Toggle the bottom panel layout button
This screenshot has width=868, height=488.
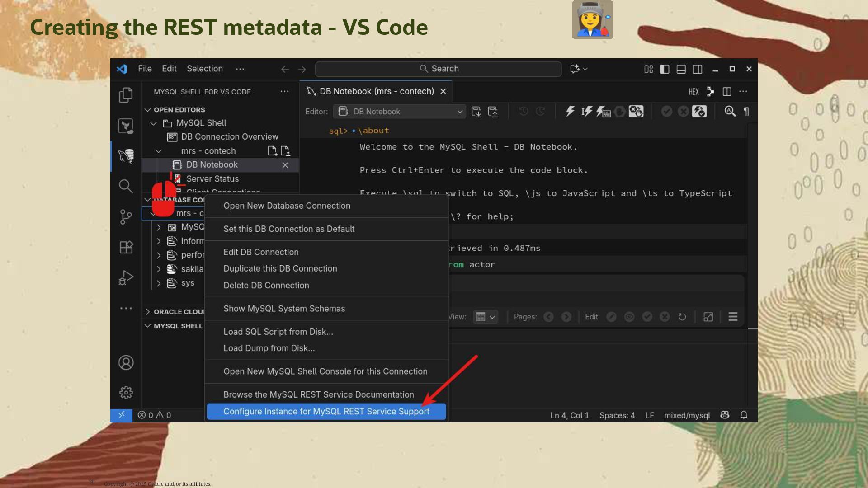pyautogui.click(x=681, y=69)
